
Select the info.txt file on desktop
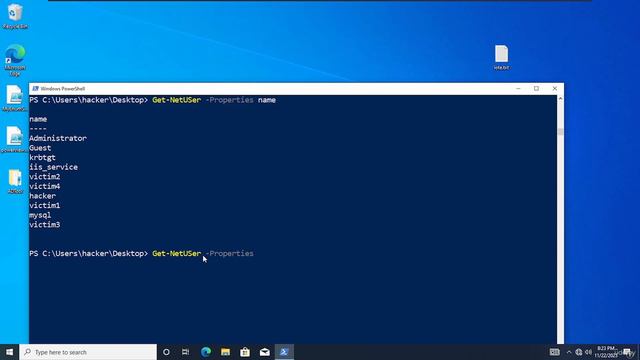(x=501, y=57)
